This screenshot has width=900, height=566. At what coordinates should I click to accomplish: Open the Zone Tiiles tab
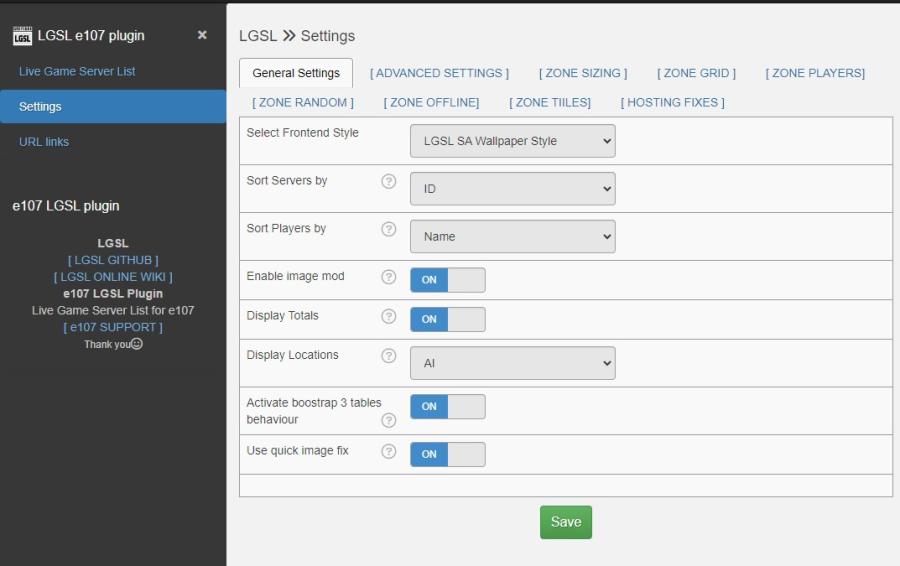[550, 103]
